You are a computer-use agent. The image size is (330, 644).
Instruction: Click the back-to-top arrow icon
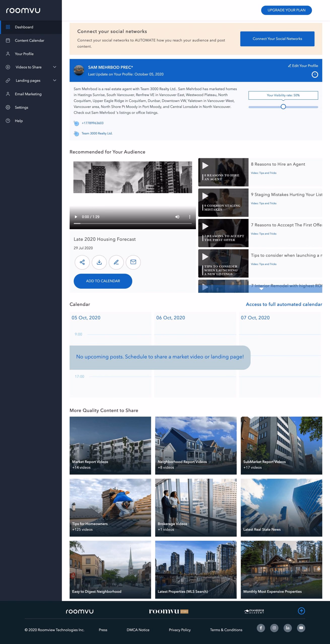301,611
